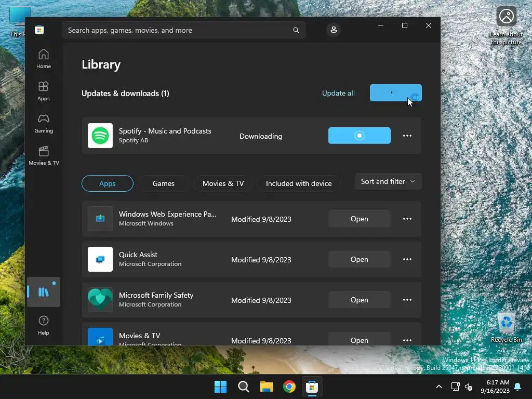Open Quick Assist app
This screenshot has width=532, height=399.
[x=360, y=259]
